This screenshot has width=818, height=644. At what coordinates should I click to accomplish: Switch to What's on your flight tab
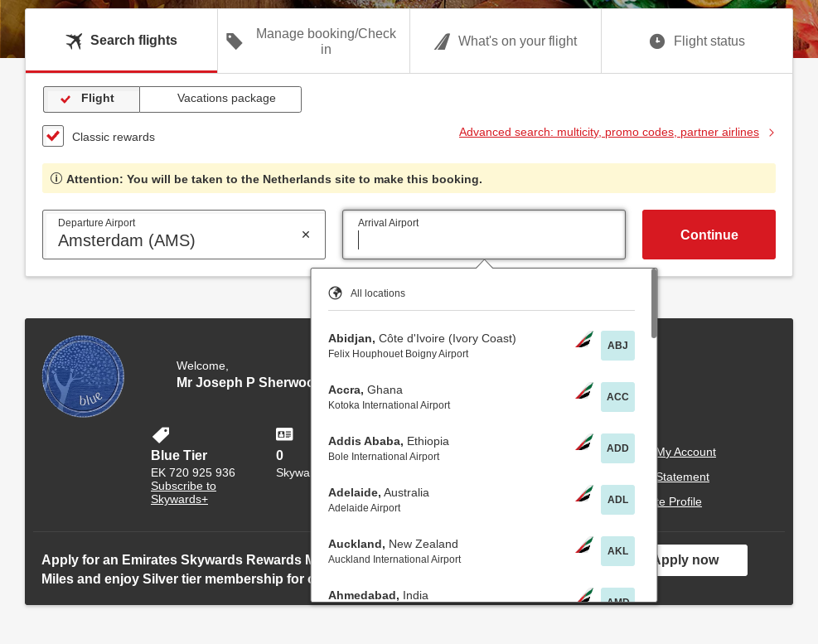[506, 41]
